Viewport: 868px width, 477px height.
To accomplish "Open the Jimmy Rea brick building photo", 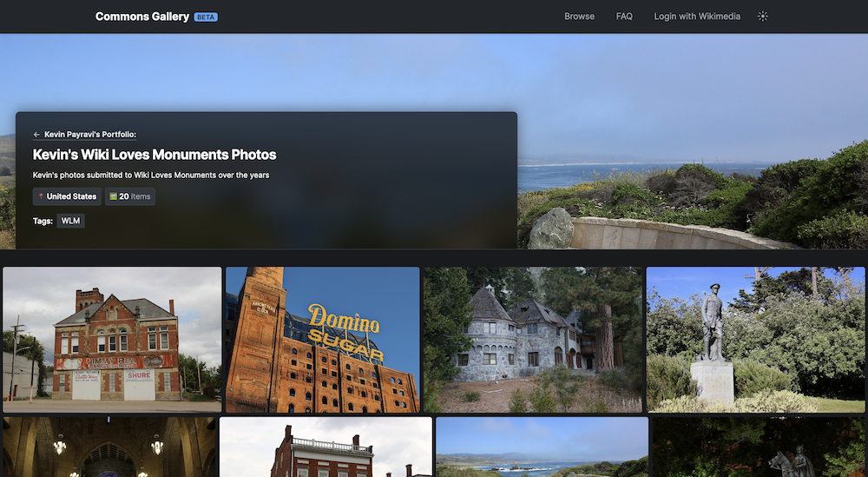I will pyautogui.click(x=112, y=340).
